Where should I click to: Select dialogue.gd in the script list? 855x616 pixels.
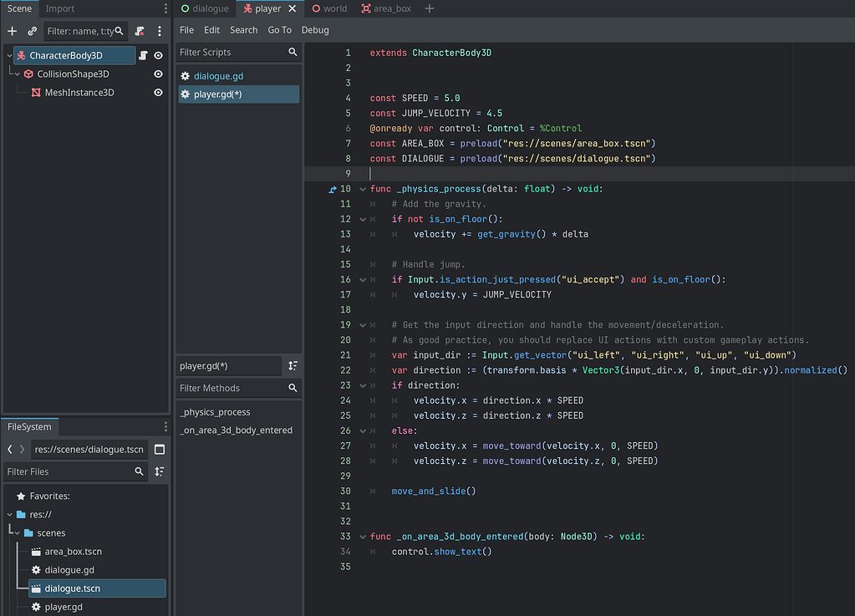[218, 76]
